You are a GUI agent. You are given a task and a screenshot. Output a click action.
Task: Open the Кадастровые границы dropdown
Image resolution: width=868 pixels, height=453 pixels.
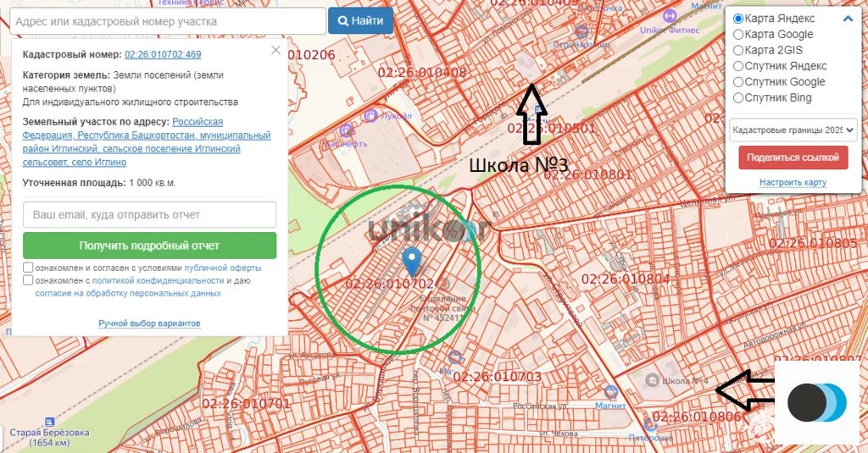(793, 130)
